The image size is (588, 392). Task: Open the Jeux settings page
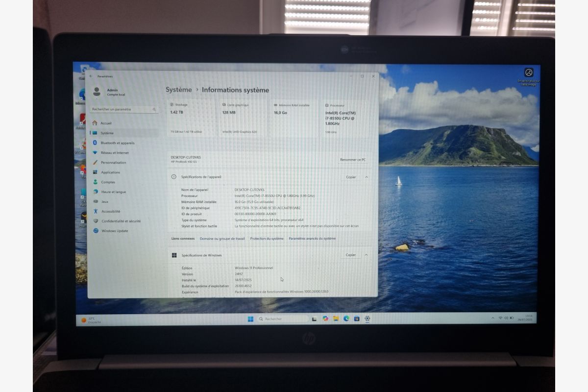[x=124, y=201]
